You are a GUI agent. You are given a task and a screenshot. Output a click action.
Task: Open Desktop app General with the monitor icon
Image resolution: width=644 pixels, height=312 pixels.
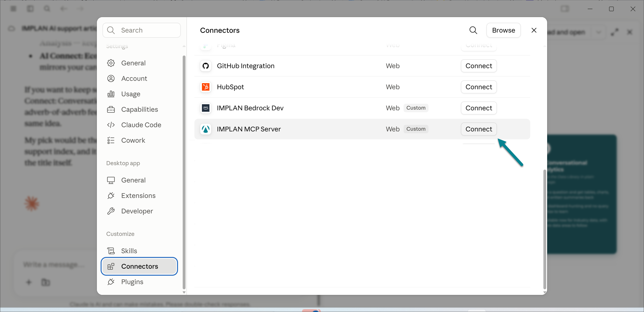click(x=139, y=180)
